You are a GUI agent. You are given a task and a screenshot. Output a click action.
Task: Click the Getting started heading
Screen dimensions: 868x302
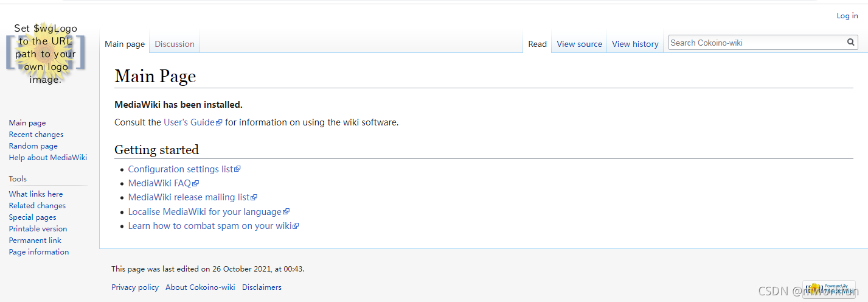click(x=156, y=150)
